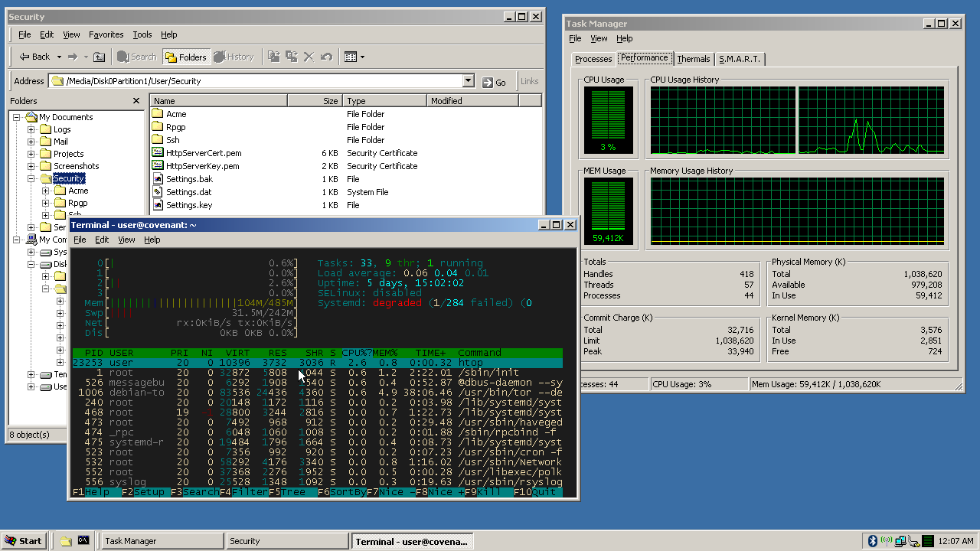Viewport: 980px width, 551px height.
Task: Click the Undo toolbar icon
Action: [327, 57]
